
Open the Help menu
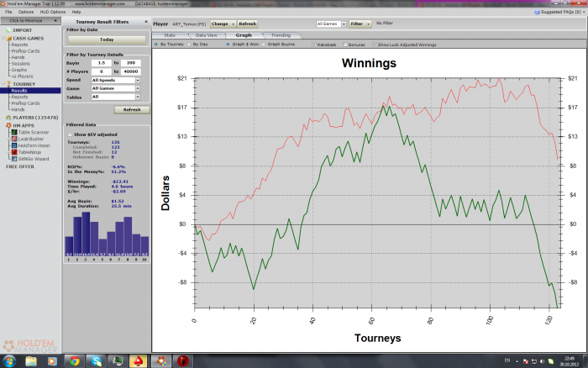76,12
